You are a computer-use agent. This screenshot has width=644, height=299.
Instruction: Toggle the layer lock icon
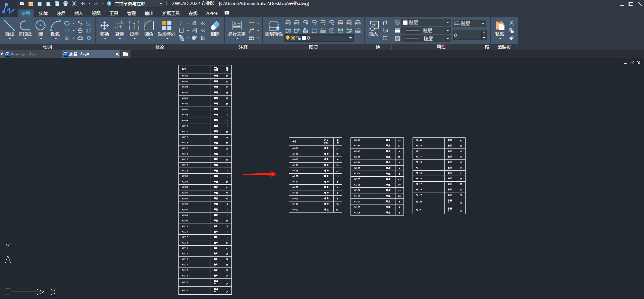point(299,38)
